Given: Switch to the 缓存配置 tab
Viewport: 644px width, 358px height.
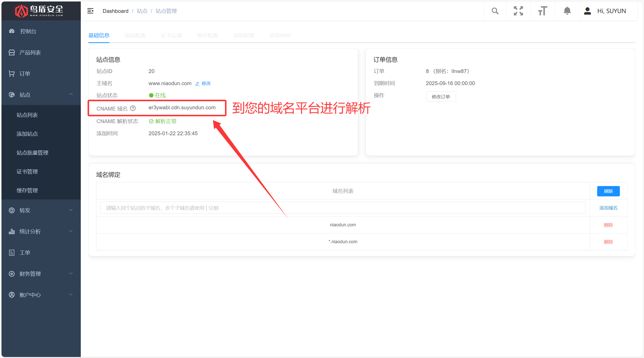Looking at the screenshot, I should tap(208, 35).
